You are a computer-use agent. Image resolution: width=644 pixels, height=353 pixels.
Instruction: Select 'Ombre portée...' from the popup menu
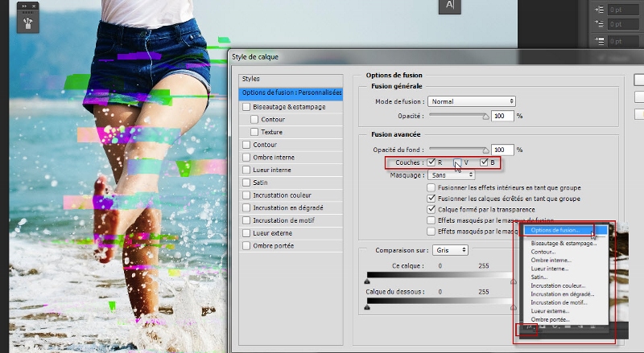pos(550,320)
